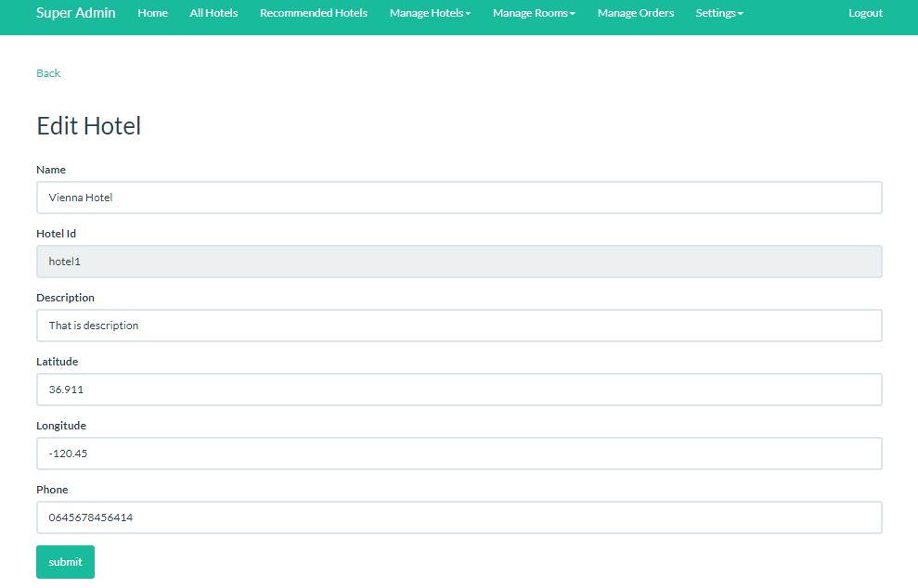This screenshot has height=588, width=918.
Task: Focus the Description input field
Action: 459,326
